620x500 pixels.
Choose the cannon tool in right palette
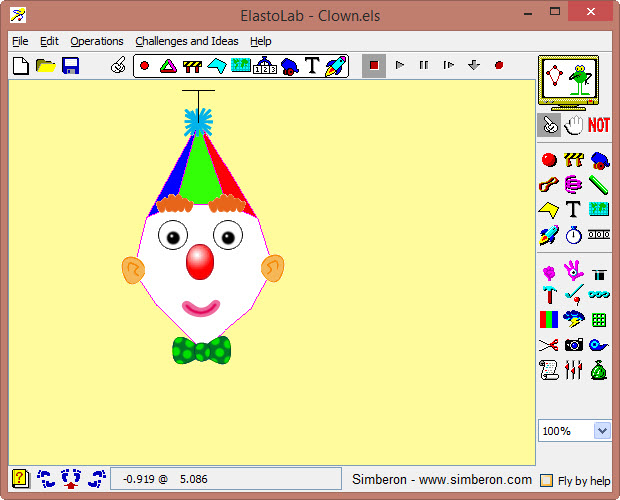point(599,160)
